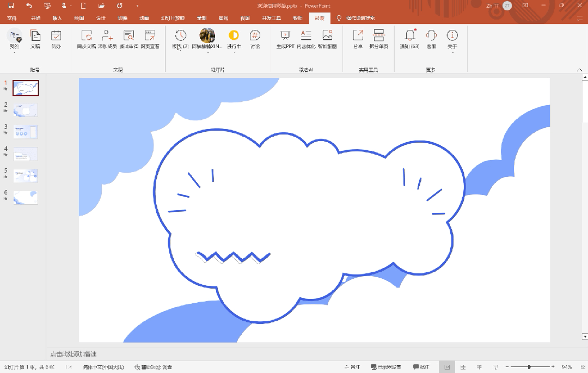The height and width of the screenshot is (373, 588).
Task: Click the 分享 share icon
Action: [358, 39]
